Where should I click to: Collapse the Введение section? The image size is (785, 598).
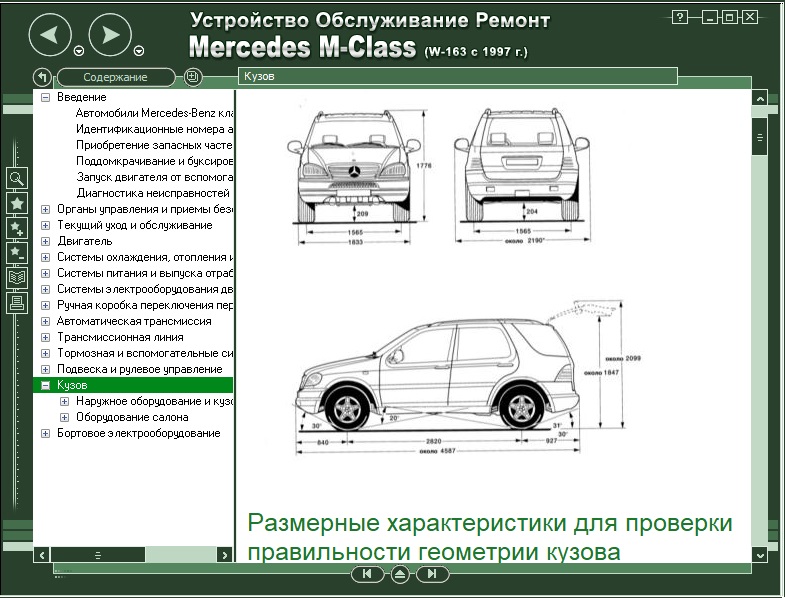coord(45,97)
